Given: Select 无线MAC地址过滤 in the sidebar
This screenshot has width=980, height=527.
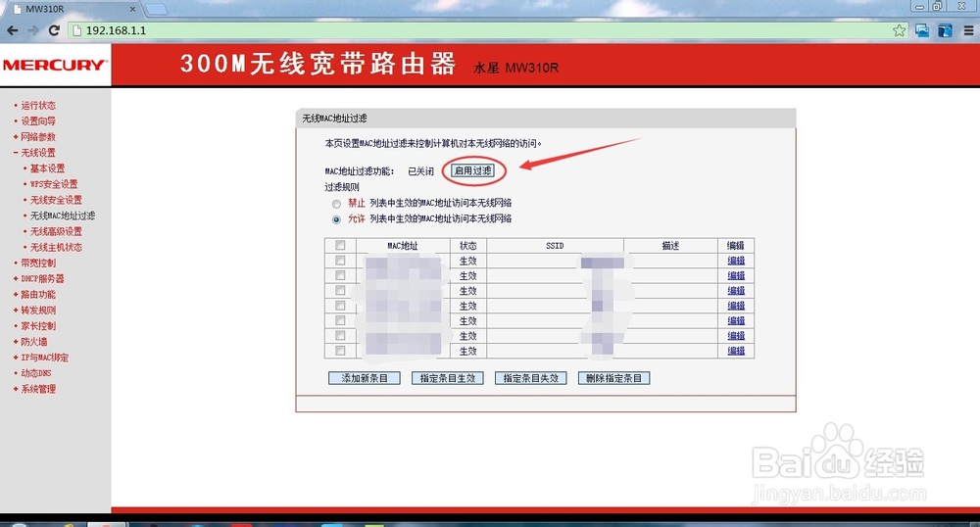Looking at the screenshot, I should [x=63, y=216].
